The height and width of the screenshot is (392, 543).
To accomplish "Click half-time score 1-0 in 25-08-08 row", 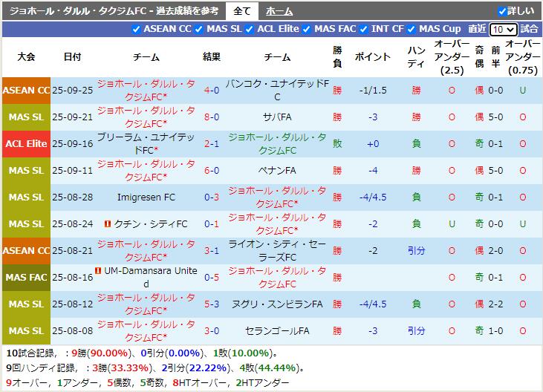I will 495,331.
